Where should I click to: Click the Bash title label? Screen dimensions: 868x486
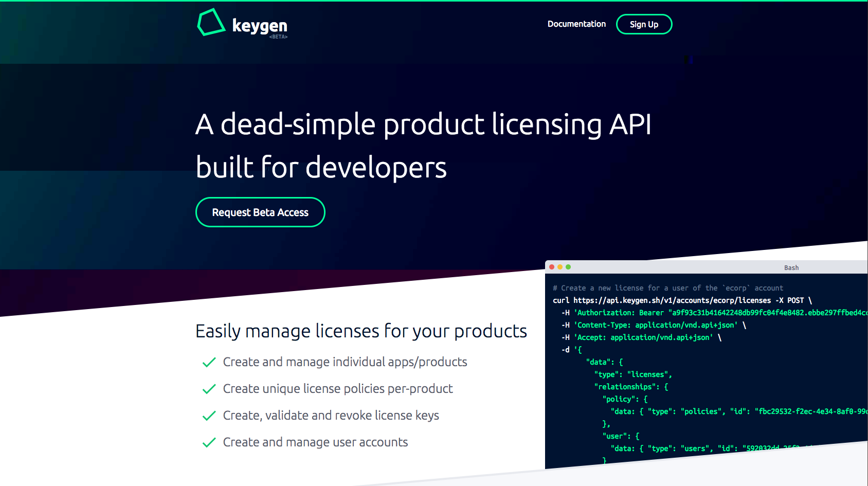pyautogui.click(x=791, y=267)
